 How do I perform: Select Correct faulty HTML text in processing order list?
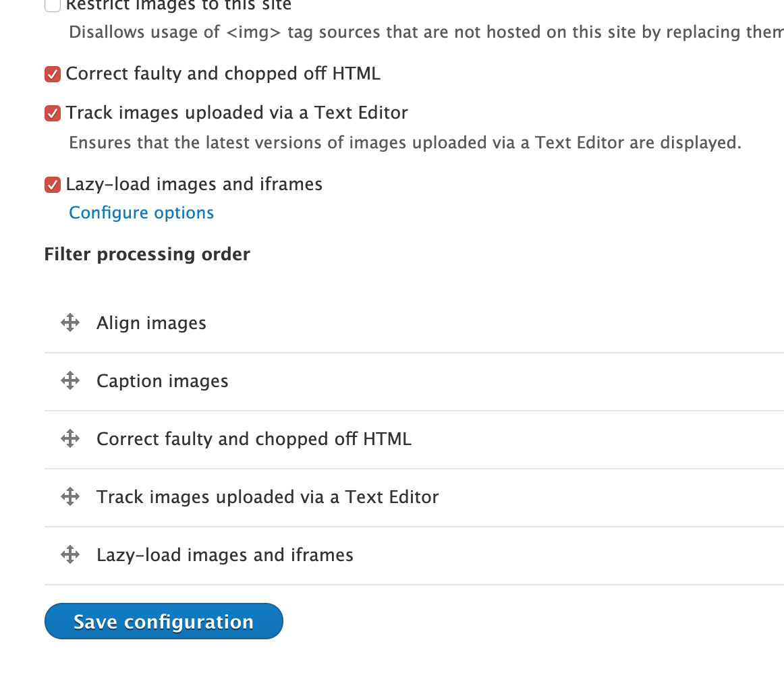click(x=254, y=439)
